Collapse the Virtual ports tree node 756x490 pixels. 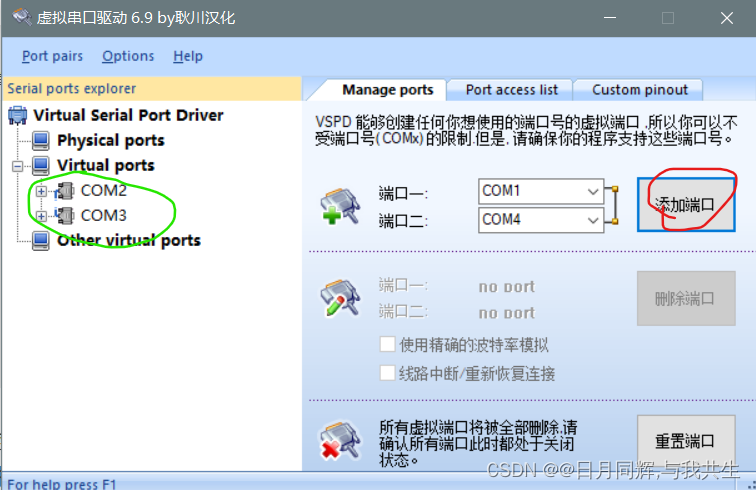(18, 166)
